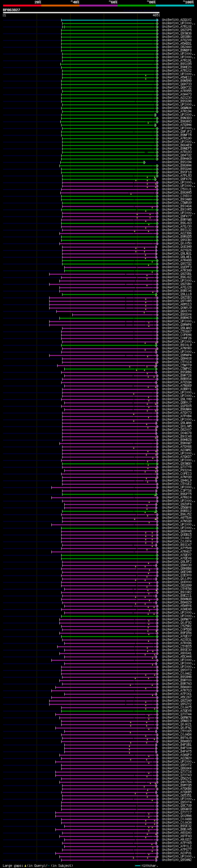
Task: Click hit label UniRef100_A5C267
Action: (x=177, y=697)
